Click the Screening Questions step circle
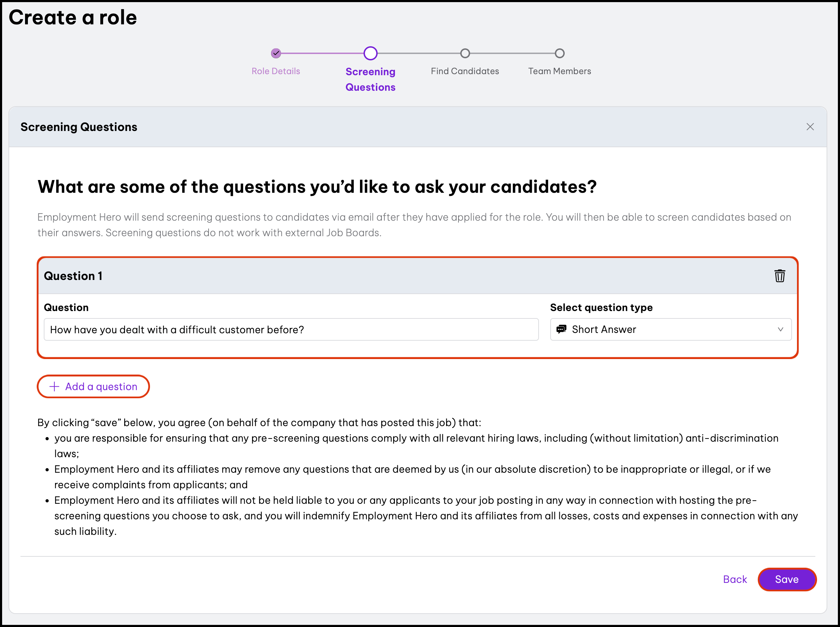The height and width of the screenshot is (627, 840). (370, 53)
